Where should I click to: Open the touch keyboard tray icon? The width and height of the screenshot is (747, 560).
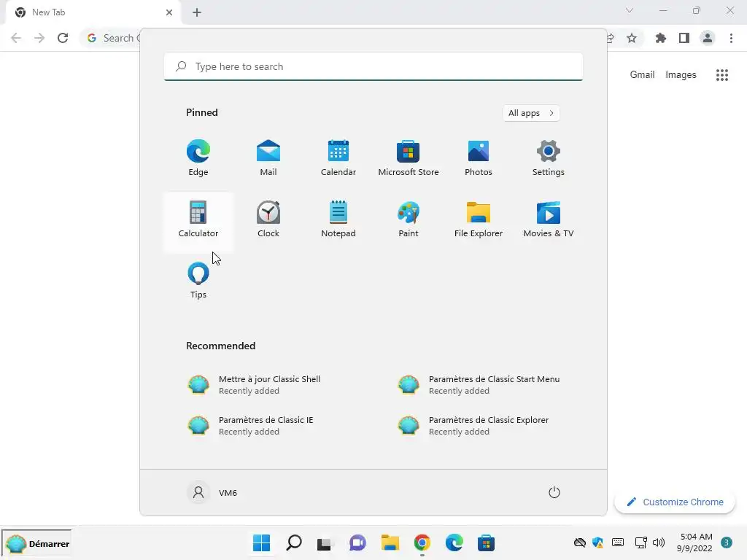coord(618,542)
